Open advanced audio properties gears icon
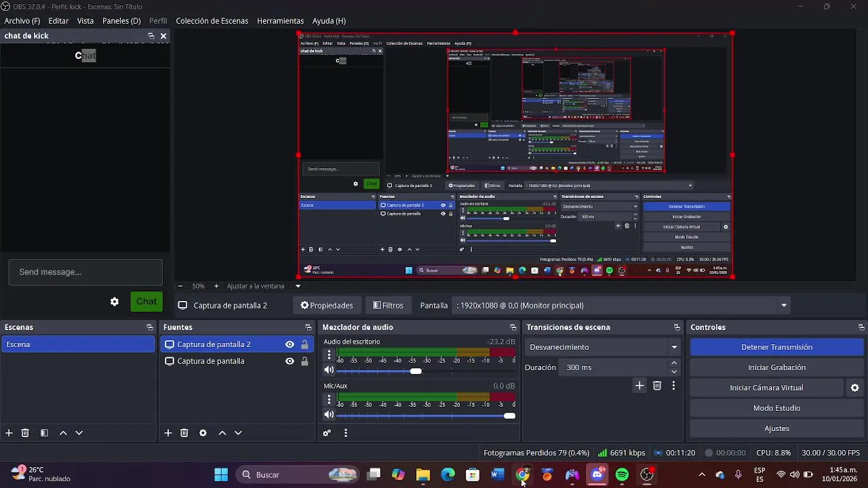 tap(327, 432)
